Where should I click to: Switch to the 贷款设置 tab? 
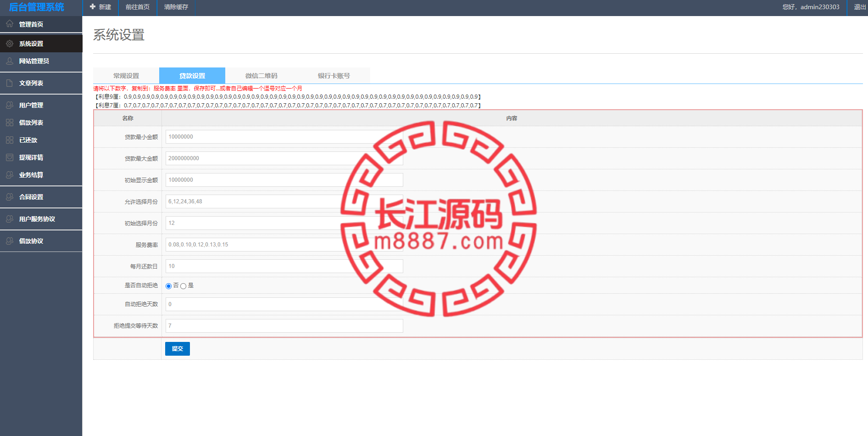[x=192, y=76]
